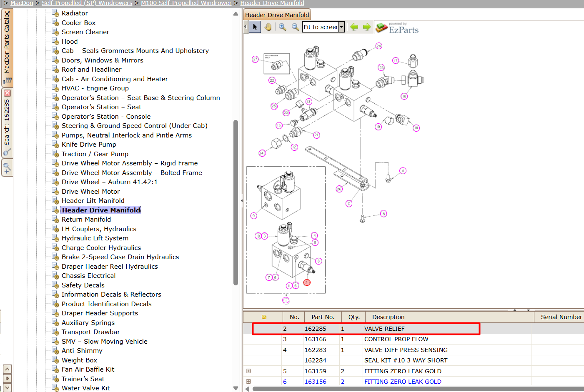Go to next diagram with right arrow

coord(367,27)
